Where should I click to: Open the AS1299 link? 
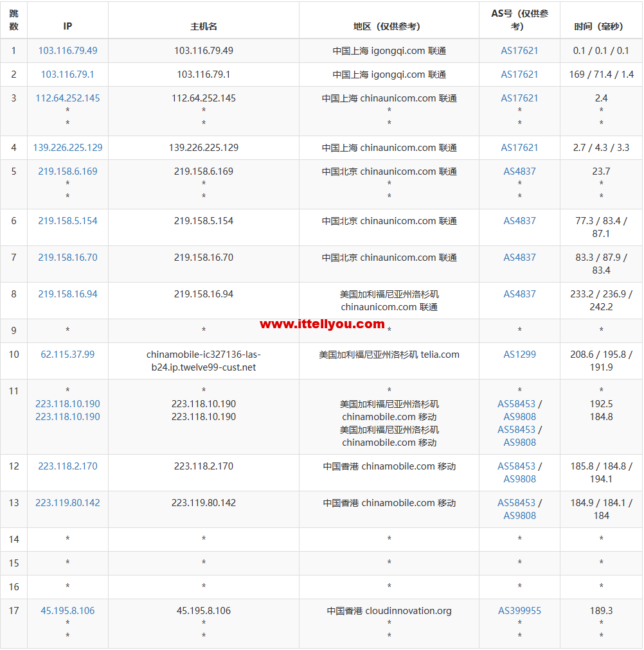coord(519,355)
